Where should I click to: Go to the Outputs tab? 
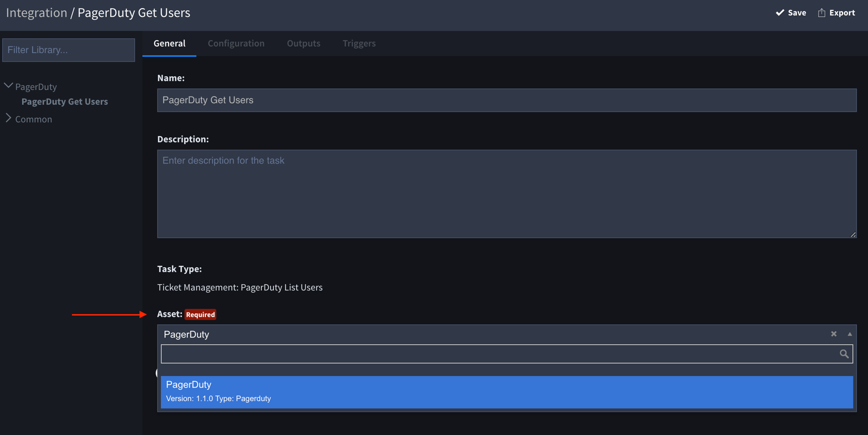coord(303,43)
